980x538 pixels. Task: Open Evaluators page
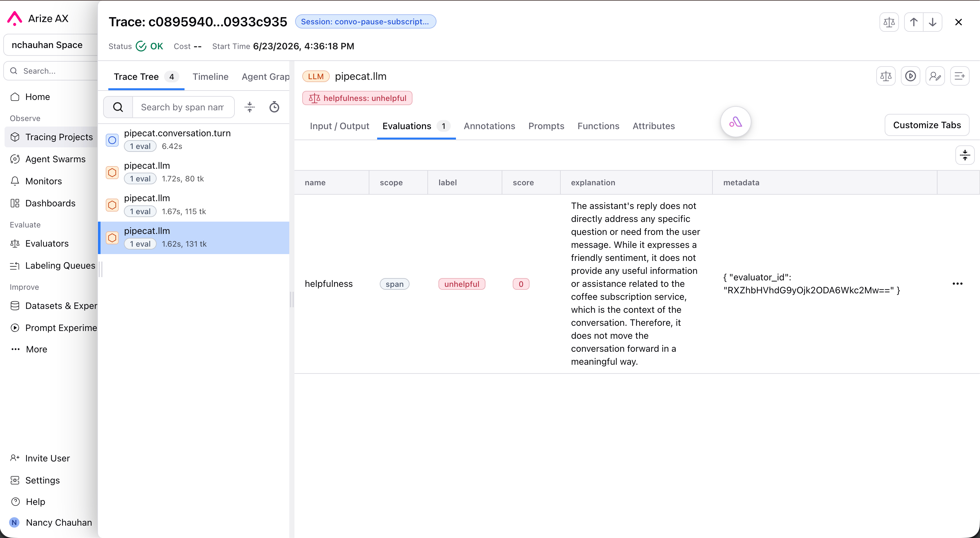tap(51, 244)
